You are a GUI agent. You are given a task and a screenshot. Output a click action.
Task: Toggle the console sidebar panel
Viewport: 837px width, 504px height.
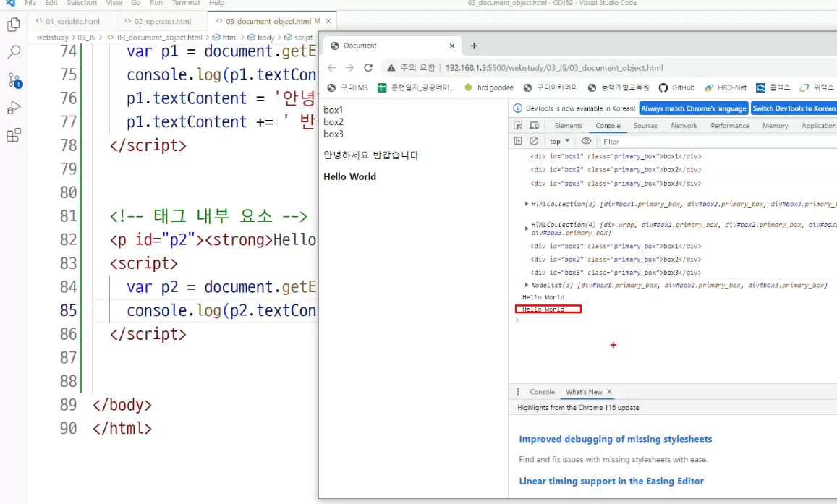tap(518, 141)
